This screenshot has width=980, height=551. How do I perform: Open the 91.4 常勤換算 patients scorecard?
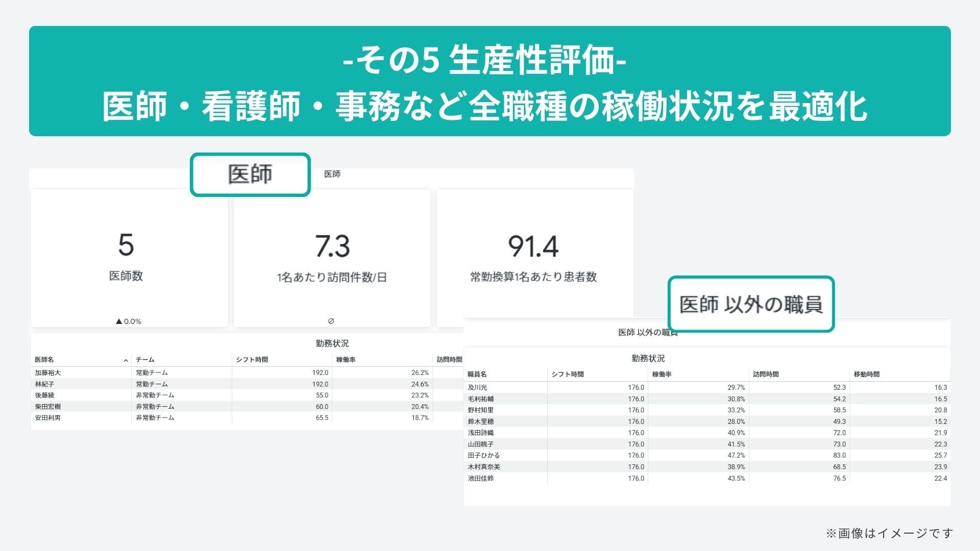[x=533, y=255]
